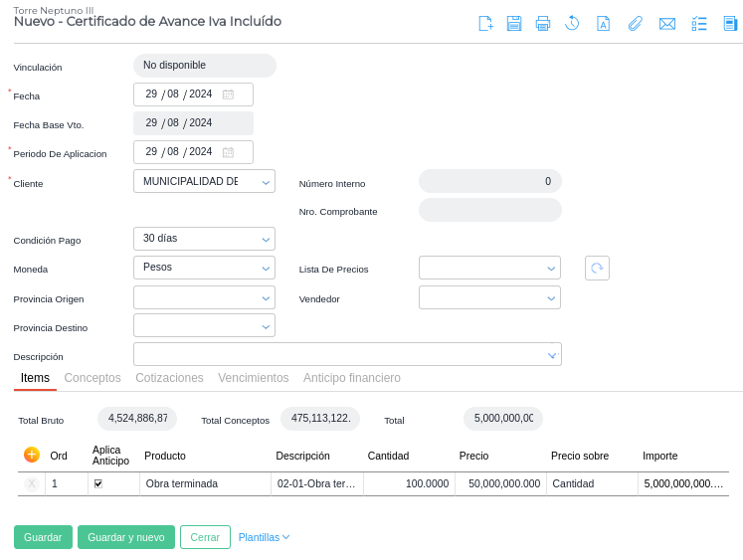Click the Fecha date input
Screen dimensions: 743x560
pos(193,94)
